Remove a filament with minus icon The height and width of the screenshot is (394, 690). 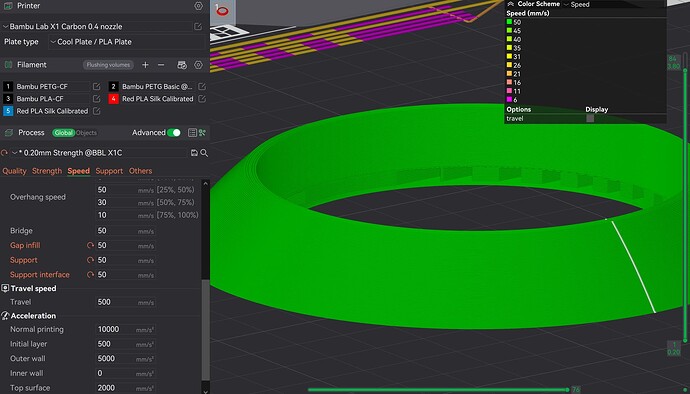(x=161, y=65)
